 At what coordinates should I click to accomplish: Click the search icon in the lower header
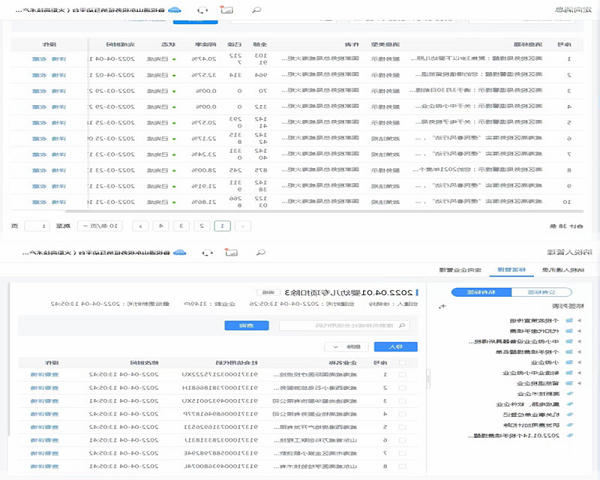261,252
